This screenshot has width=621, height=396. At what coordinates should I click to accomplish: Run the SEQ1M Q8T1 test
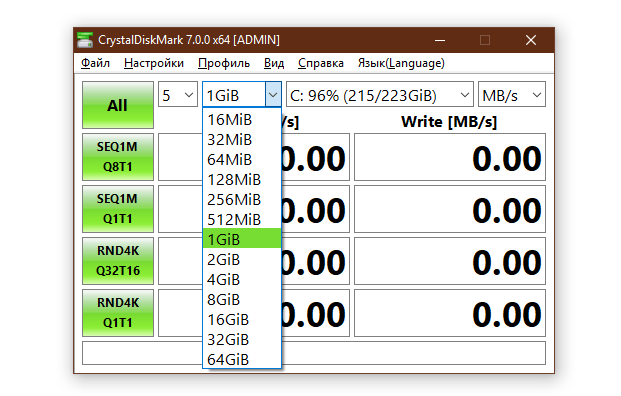118,157
